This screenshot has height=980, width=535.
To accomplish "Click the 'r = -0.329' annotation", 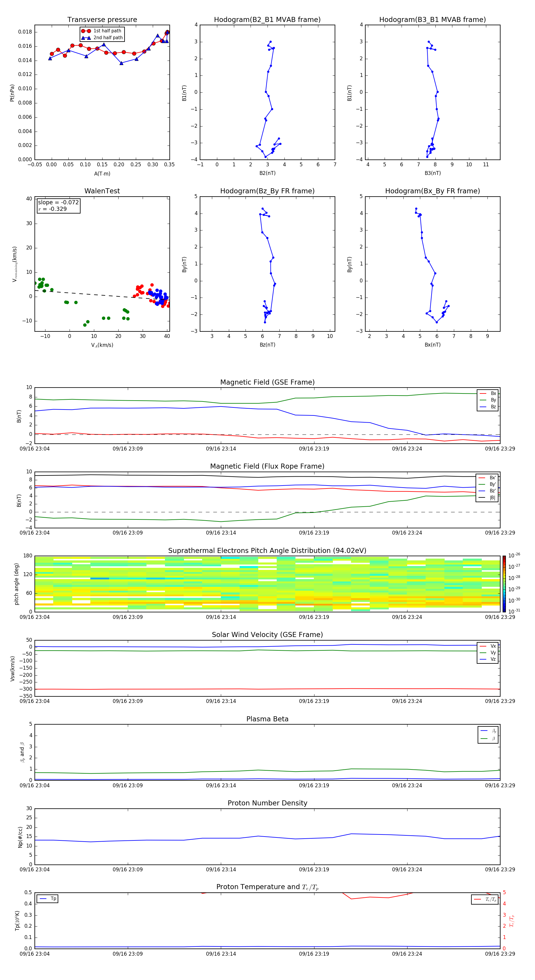I will (53, 209).
